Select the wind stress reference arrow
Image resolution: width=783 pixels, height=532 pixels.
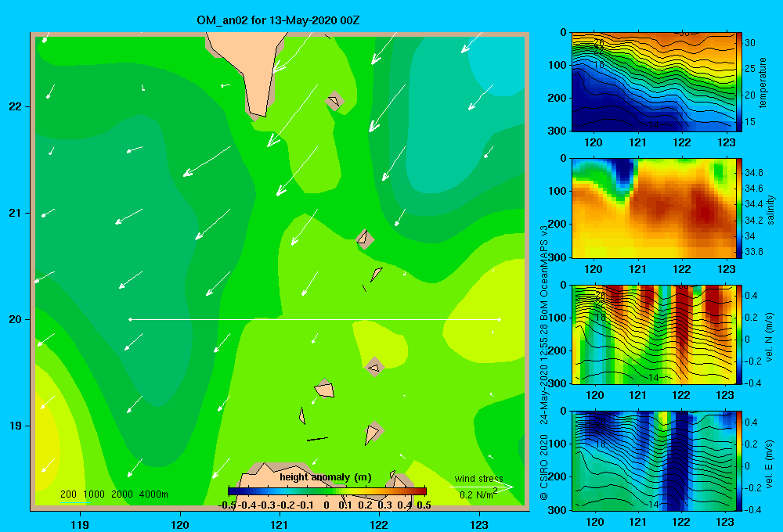pyautogui.click(x=482, y=487)
